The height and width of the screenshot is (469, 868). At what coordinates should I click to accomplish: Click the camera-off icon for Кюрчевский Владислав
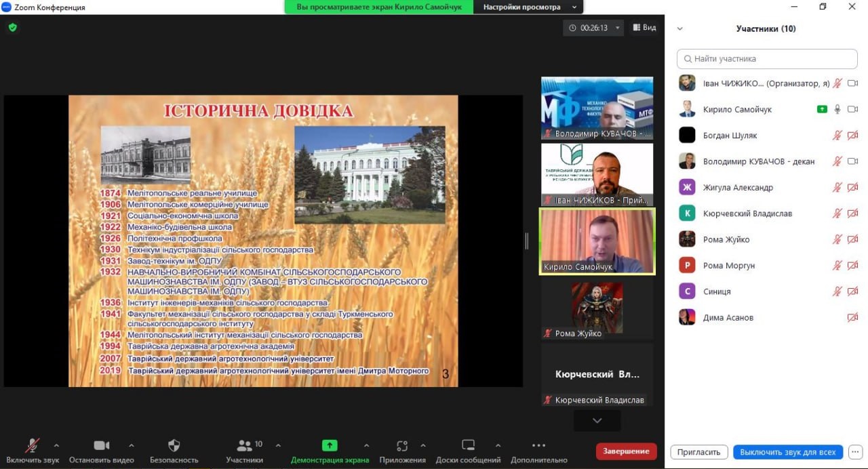(x=853, y=213)
